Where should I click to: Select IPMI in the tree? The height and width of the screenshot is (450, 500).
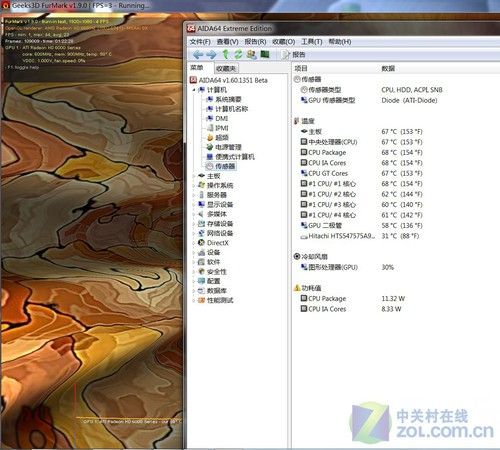point(217,128)
